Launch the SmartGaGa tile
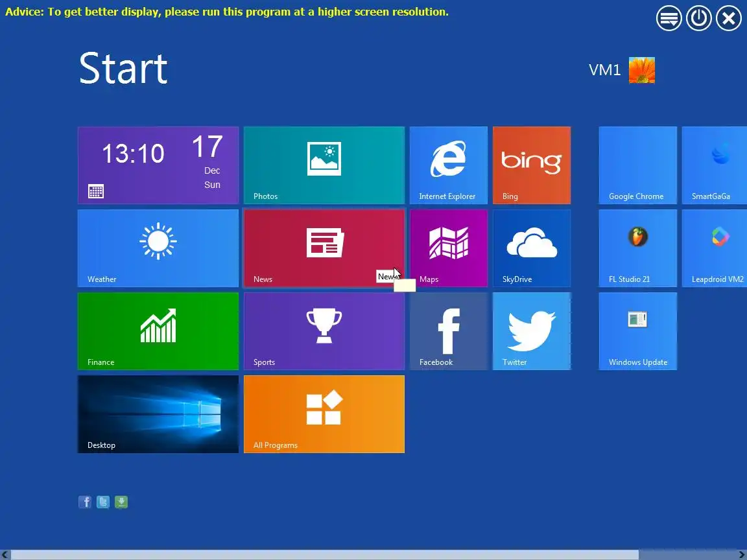The height and width of the screenshot is (560, 747). pos(715,165)
